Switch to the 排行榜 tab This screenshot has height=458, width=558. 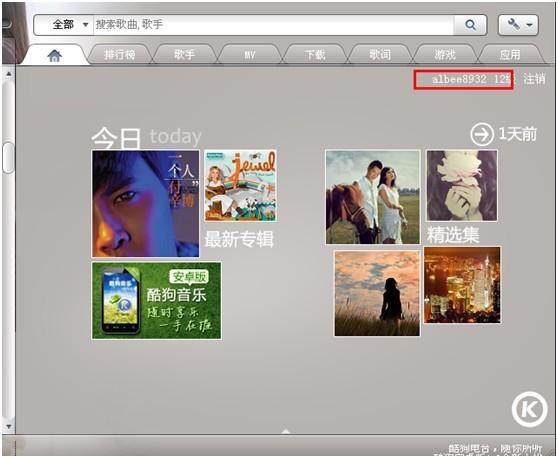tap(119, 55)
